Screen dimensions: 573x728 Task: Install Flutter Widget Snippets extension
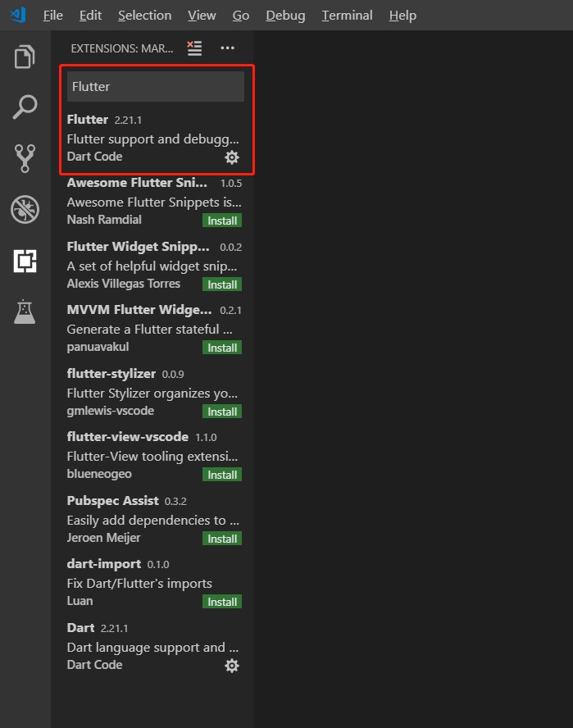tap(222, 284)
